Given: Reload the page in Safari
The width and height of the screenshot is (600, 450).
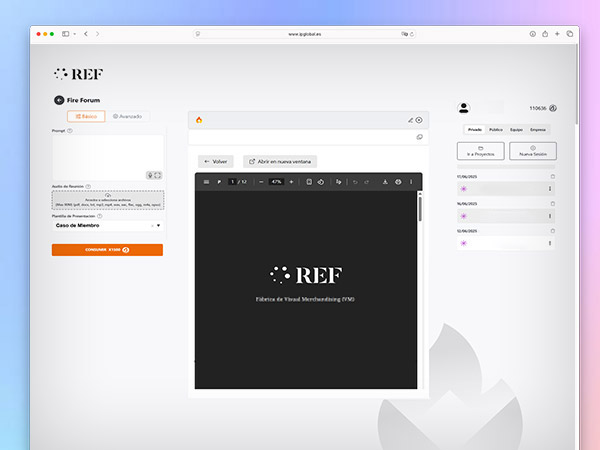Looking at the screenshot, I should tap(412, 34).
